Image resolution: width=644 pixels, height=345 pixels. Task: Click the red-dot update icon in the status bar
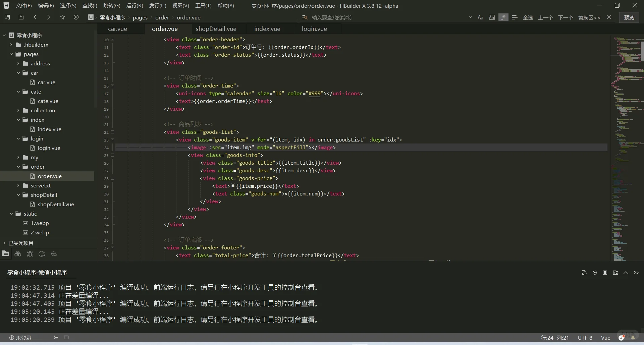pyautogui.click(x=622, y=338)
